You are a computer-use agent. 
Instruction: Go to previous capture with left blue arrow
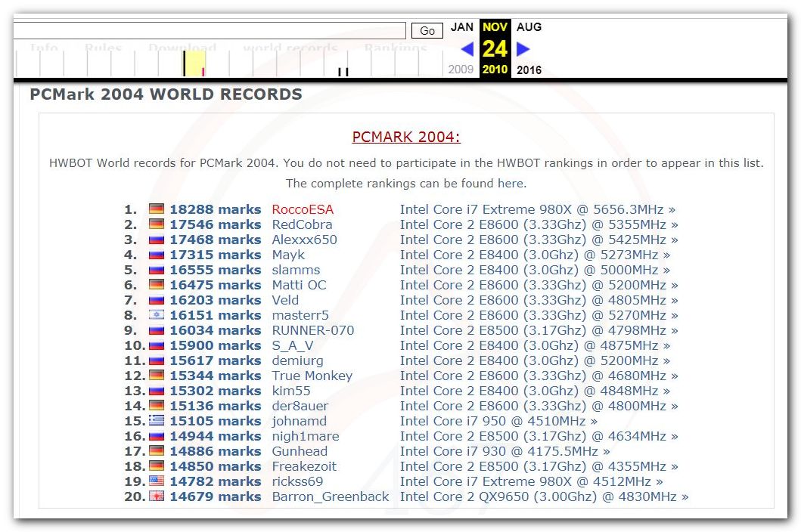[x=467, y=49]
